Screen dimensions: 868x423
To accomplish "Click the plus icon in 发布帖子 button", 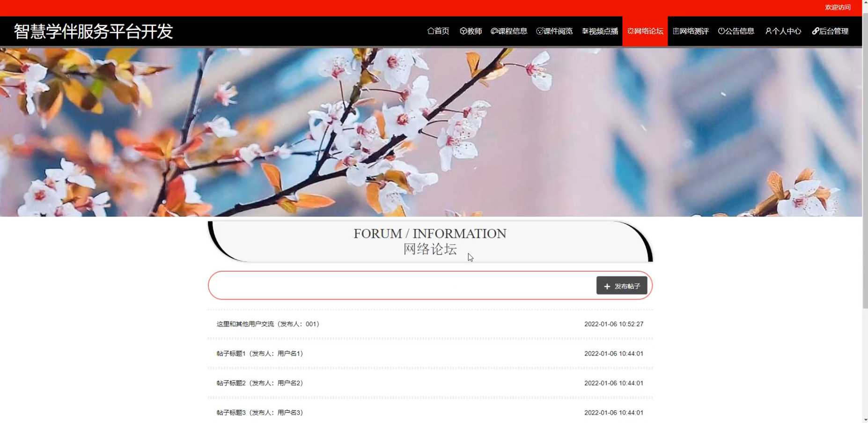I will (607, 286).
